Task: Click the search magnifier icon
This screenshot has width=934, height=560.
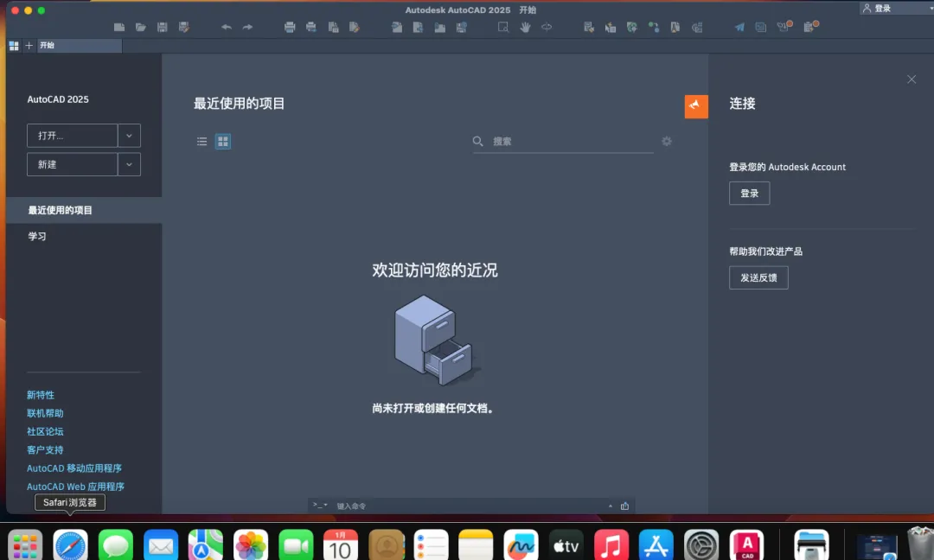Action: [x=477, y=141]
